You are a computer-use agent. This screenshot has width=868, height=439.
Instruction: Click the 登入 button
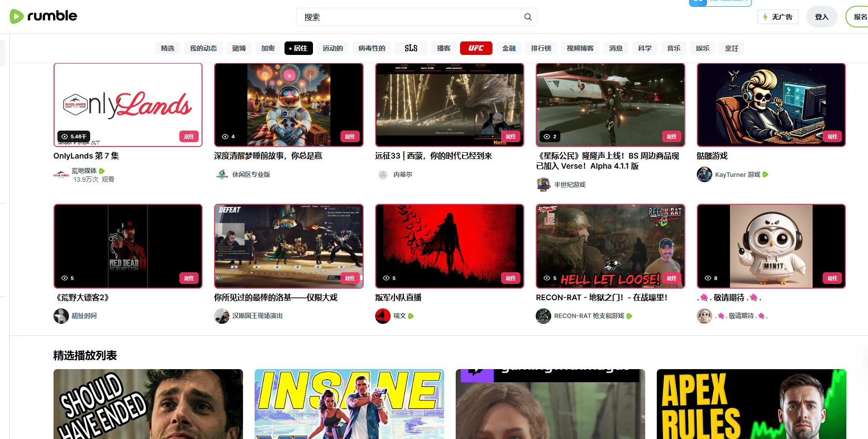822,16
